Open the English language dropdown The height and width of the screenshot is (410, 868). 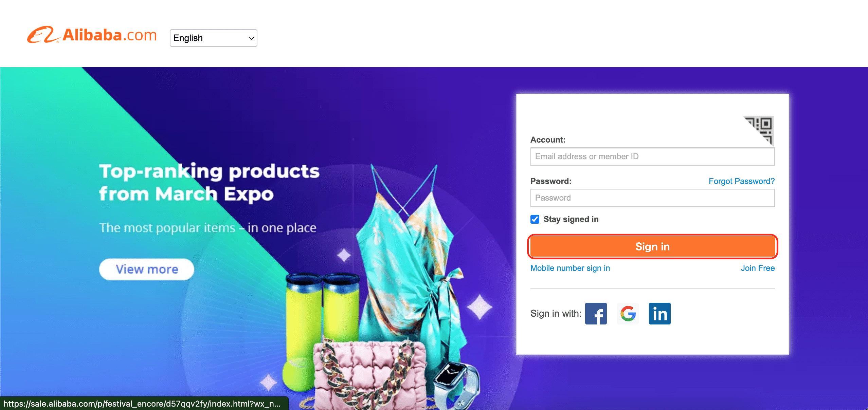point(213,38)
